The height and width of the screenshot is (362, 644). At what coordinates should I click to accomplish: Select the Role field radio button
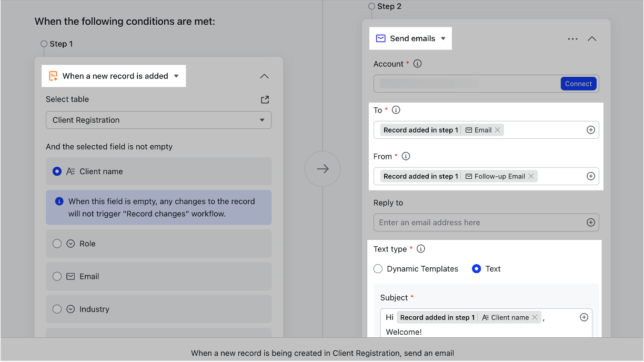pyautogui.click(x=57, y=244)
